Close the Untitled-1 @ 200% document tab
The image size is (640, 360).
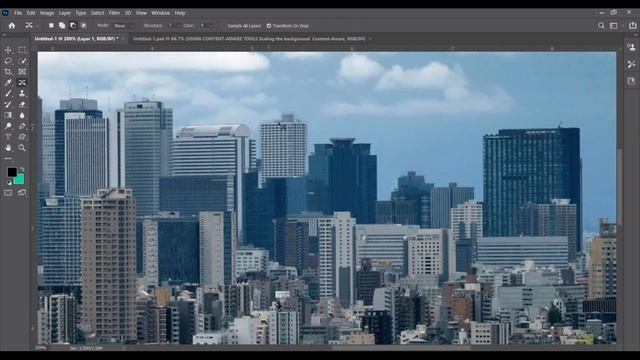point(124,39)
